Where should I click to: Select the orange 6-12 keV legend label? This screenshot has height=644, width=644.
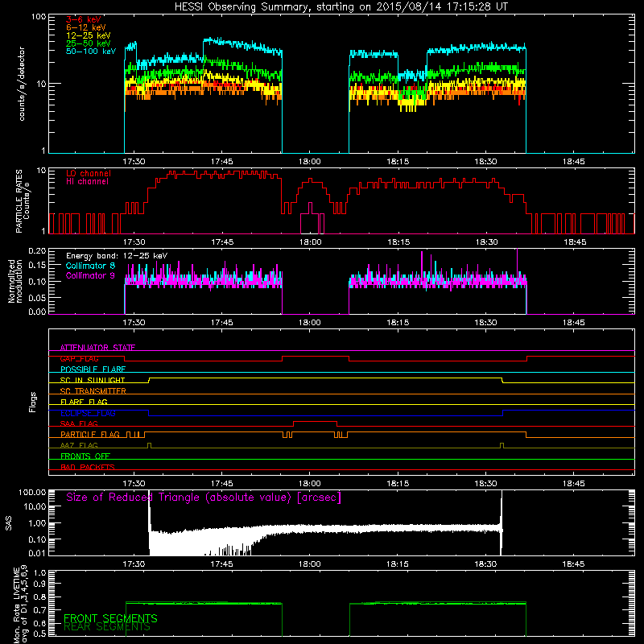click(x=86, y=27)
